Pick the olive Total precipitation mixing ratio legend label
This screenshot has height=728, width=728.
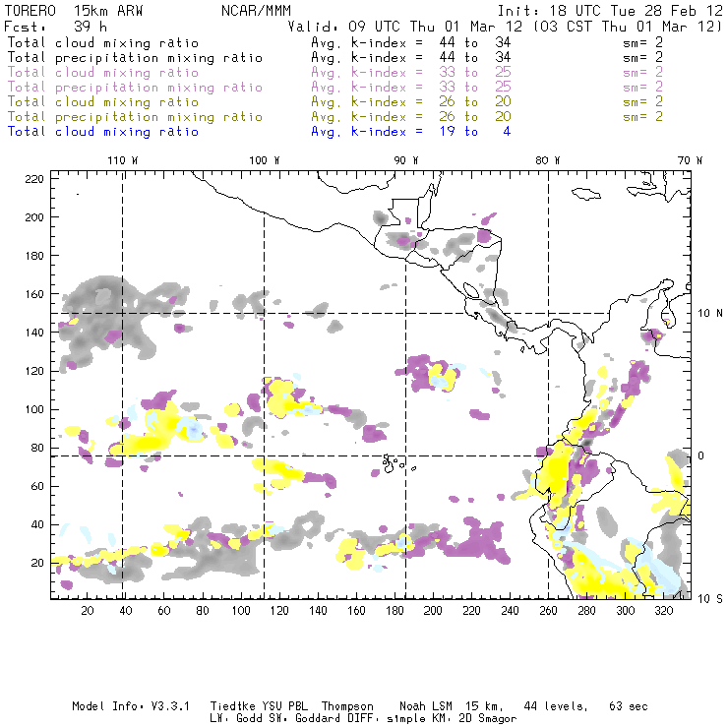(135, 117)
